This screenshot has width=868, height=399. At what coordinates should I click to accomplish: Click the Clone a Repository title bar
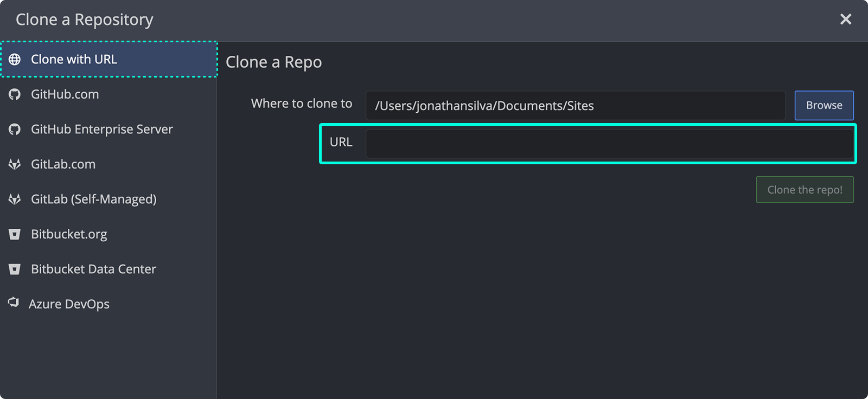(84, 19)
